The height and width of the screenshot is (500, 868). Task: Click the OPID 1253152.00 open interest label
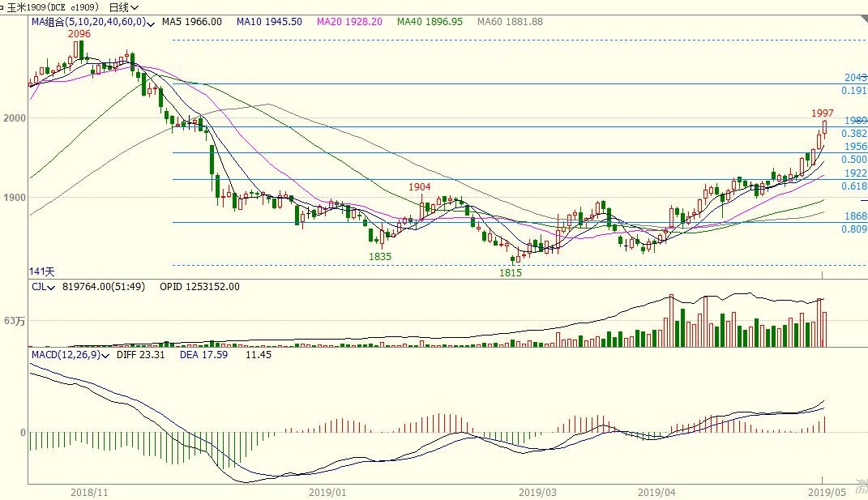click(x=199, y=287)
